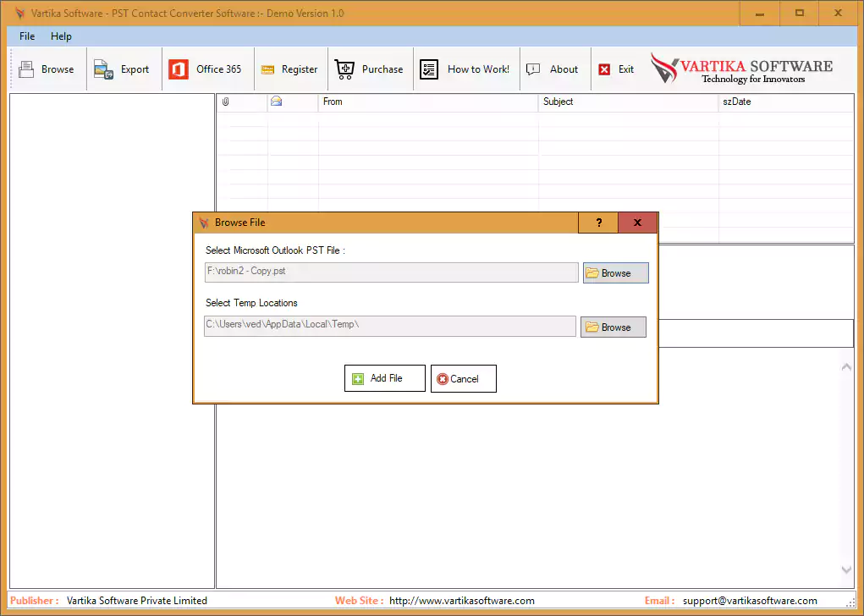Click the folder icon beside Temp Locations Browse
The height and width of the screenshot is (616, 864).
tap(592, 327)
